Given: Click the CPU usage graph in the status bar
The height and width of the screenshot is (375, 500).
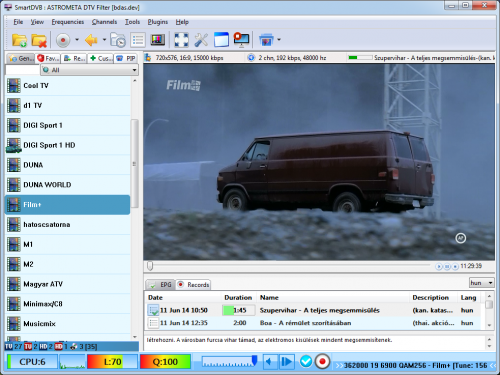Looking at the screenshot, I should (x=72, y=362).
